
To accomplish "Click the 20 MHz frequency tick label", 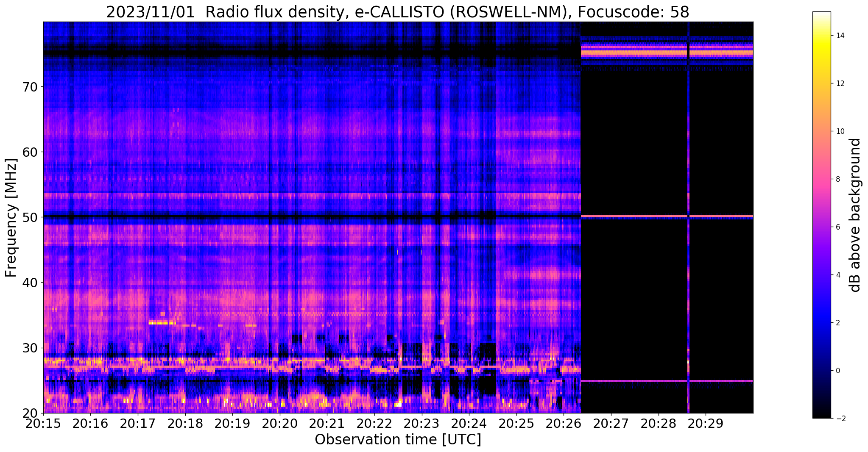I will coord(30,413).
